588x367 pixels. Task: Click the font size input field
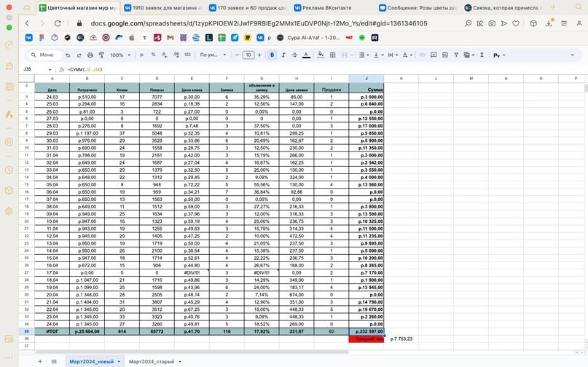248,55
